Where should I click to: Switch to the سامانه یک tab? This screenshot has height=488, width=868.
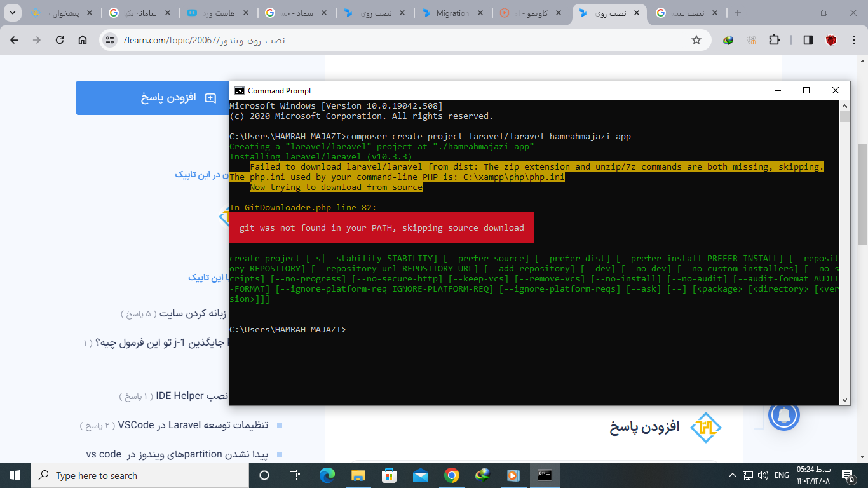point(141,13)
